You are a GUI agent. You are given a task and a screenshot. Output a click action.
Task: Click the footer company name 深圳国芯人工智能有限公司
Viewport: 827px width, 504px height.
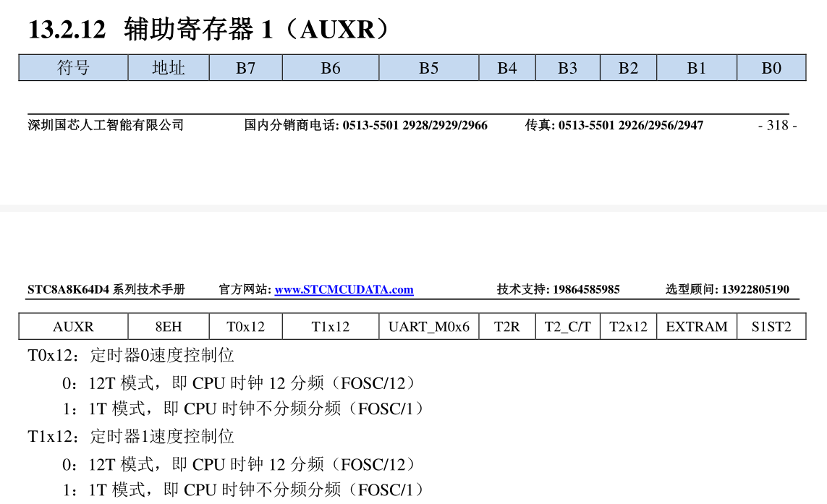(106, 125)
